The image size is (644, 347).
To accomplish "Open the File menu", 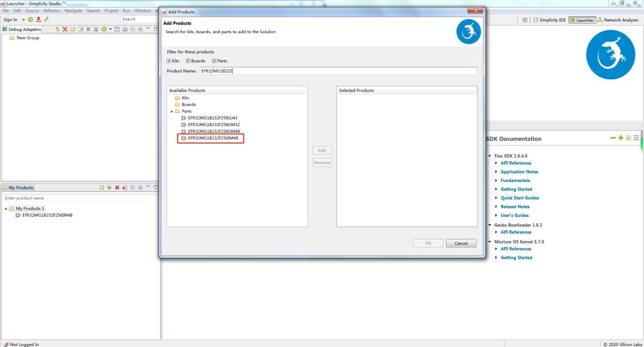I will (6, 10).
